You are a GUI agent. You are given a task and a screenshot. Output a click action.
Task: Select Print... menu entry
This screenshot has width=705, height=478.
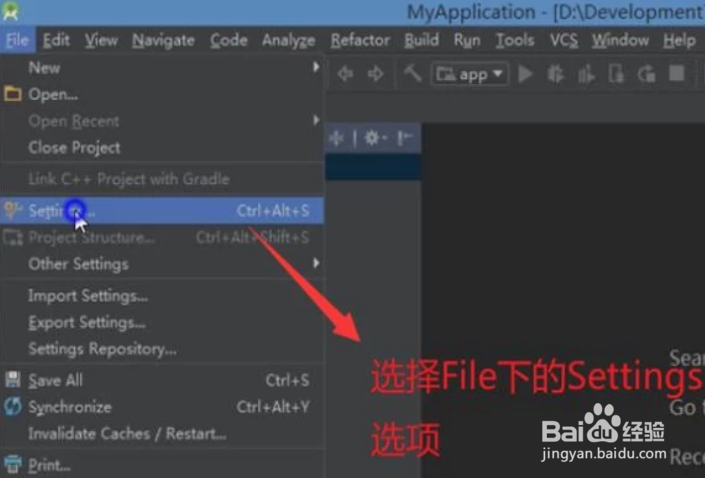pyautogui.click(x=162, y=465)
